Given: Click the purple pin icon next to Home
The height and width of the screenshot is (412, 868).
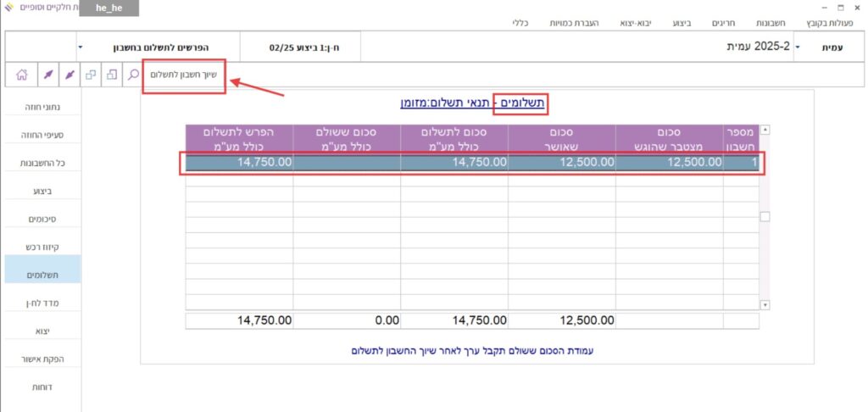Looking at the screenshot, I should 47,75.
